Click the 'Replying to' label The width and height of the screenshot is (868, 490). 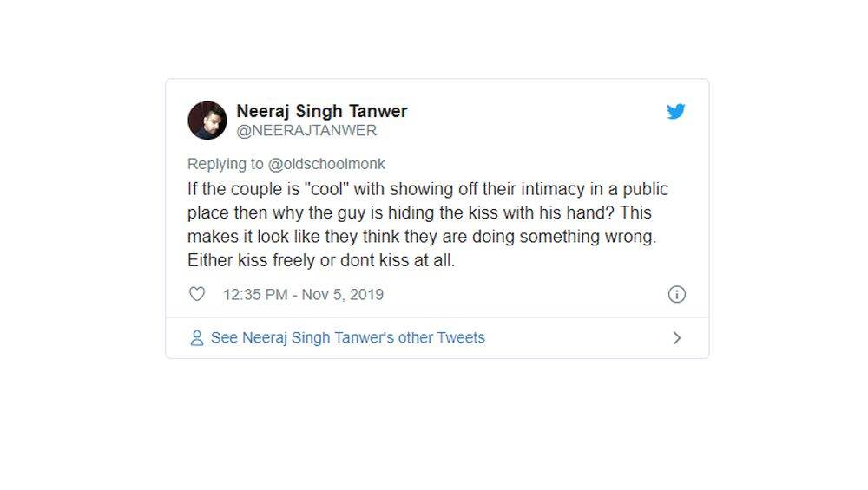click(226, 164)
